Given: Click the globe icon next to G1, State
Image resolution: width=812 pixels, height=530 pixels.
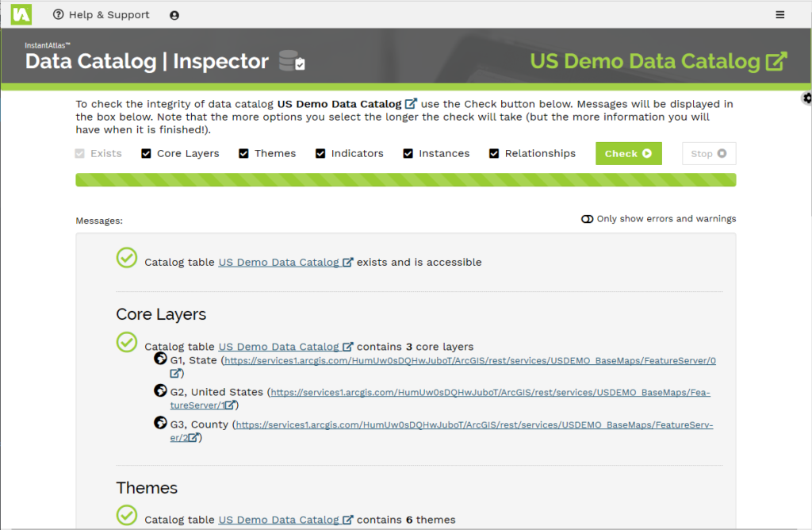Looking at the screenshot, I should (x=160, y=359).
